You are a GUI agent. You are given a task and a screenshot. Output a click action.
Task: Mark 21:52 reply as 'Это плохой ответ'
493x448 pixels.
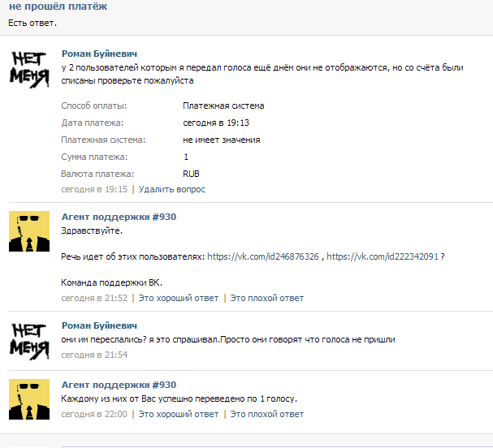(x=267, y=298)
